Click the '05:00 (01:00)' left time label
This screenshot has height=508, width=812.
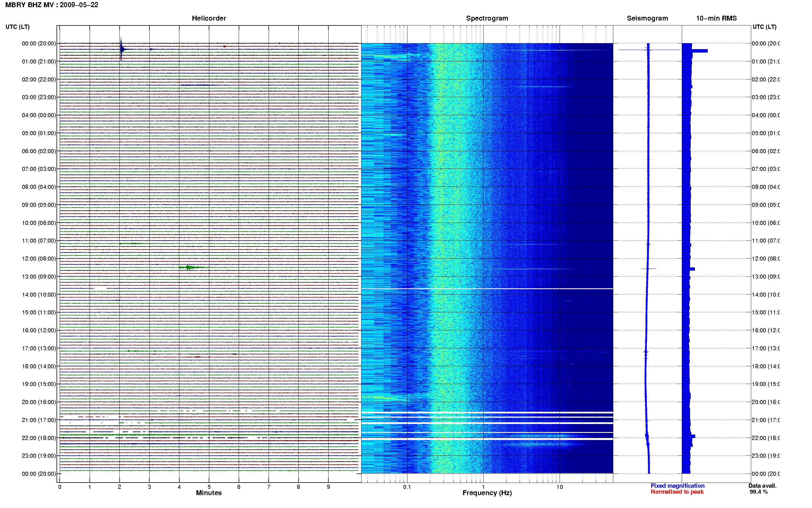(x=39, y=133)
